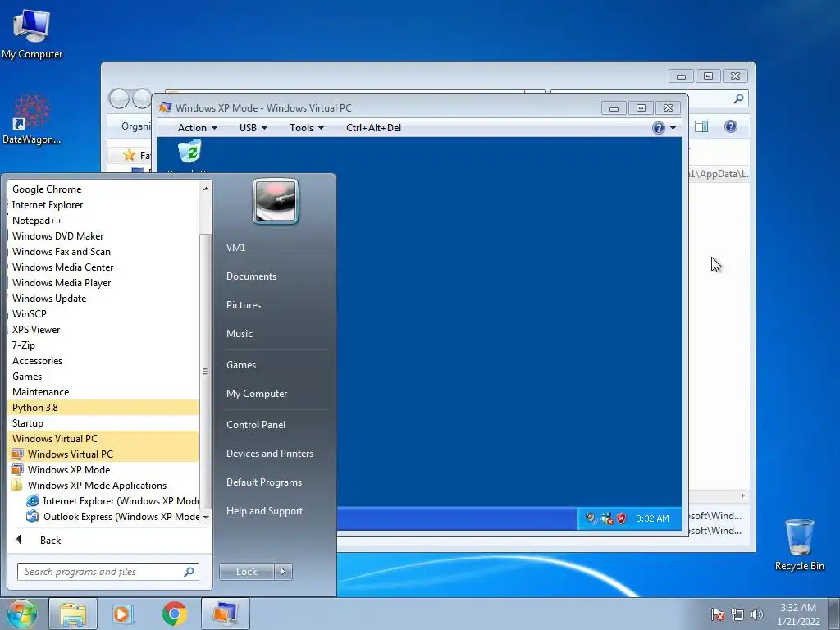Launch Windows Media Center
The width and height of the screenshot is (840, 630).
tap(104, 267)
